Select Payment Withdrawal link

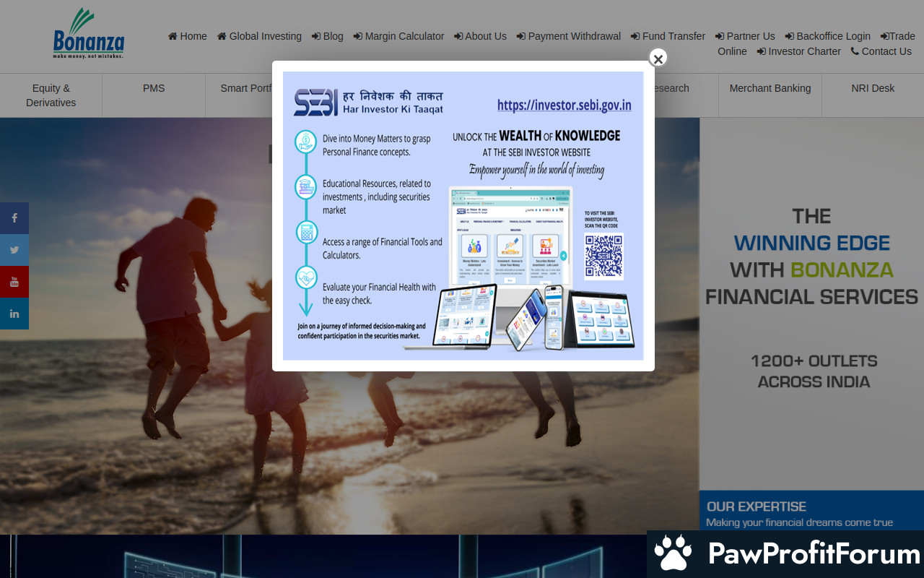pyautogui.click(x=568, y=36)
